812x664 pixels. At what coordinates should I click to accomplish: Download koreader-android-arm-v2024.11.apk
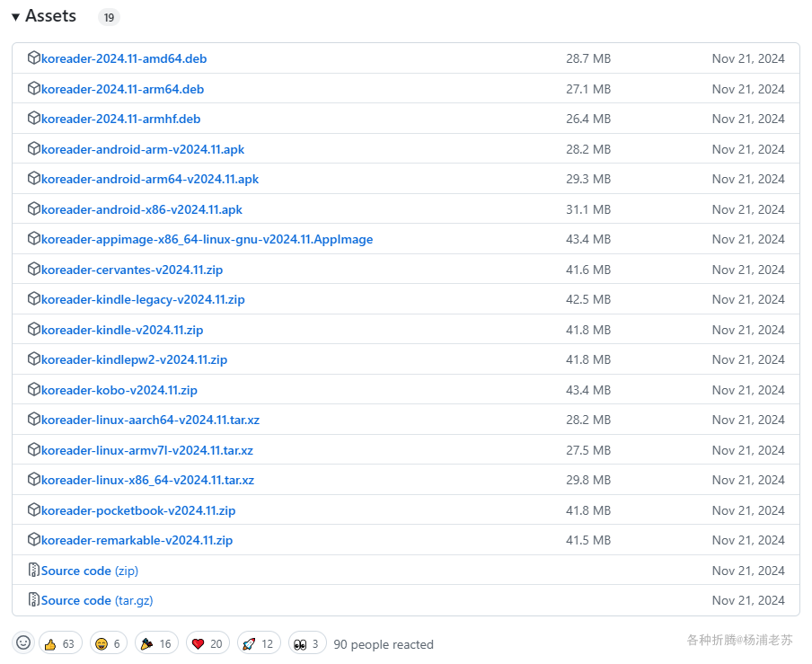pyautogui.click(x=143, y=149)
